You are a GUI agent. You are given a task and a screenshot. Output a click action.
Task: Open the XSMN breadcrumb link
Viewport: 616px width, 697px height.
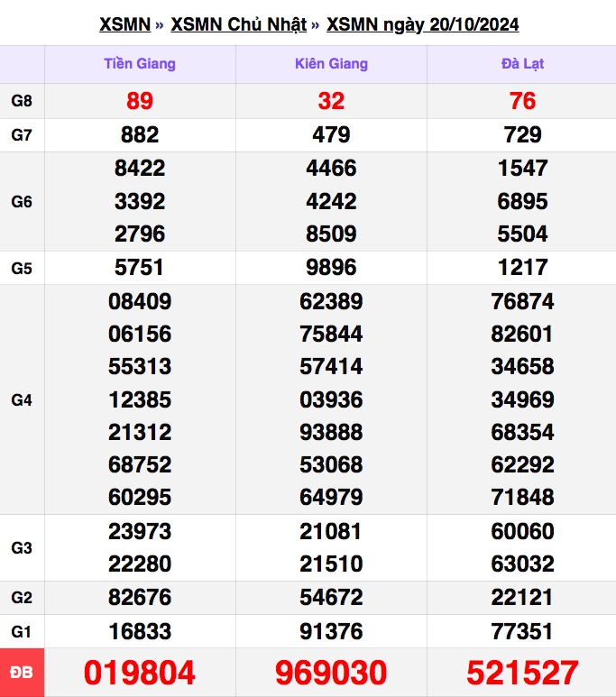pyautogui.click(x=124, y=24)
